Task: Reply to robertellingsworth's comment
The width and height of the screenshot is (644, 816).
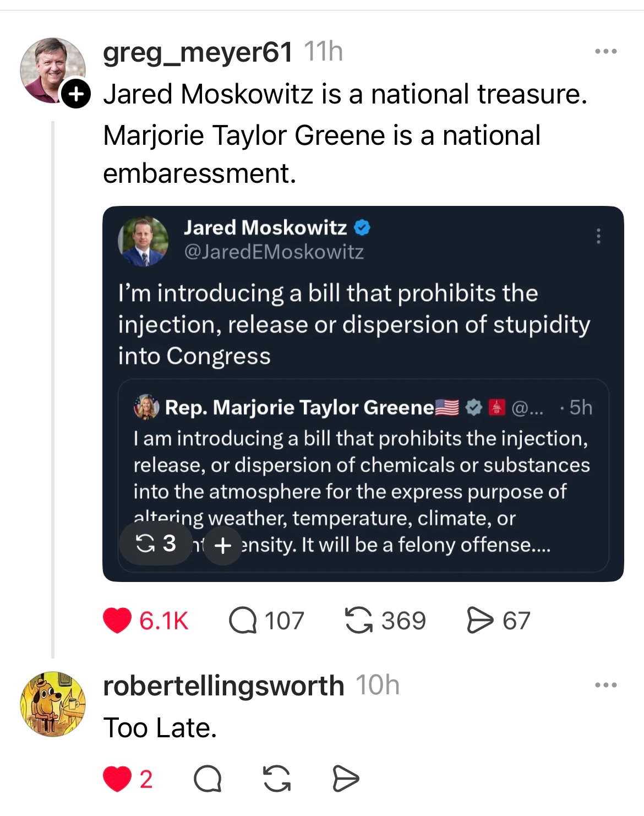Action: [208, 779]
